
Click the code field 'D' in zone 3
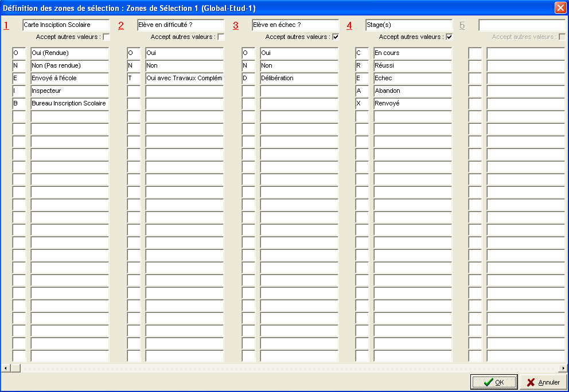point(248,79)
